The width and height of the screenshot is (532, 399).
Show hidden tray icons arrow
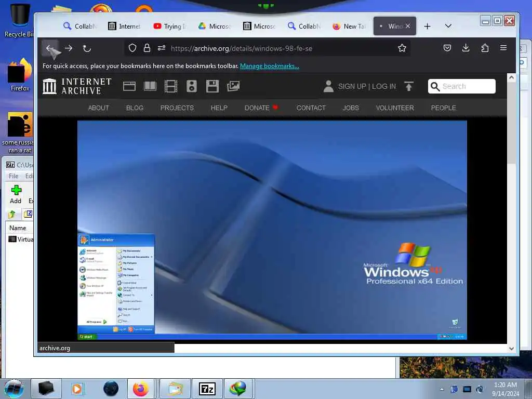(442, 389)
